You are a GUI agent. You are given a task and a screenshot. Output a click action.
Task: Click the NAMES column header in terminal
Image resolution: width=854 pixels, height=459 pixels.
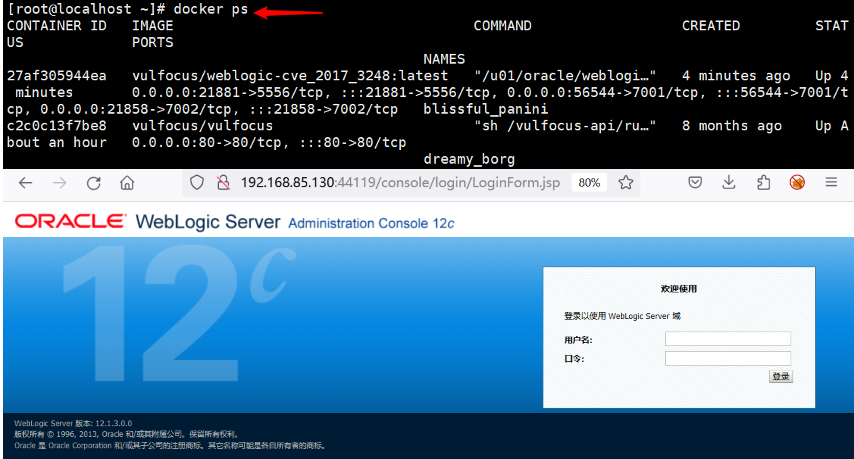pos(444,59)
